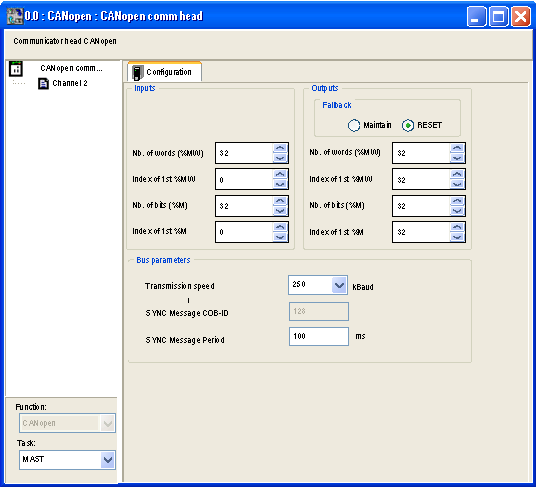Decrease Outputs Nb. of words (%MW)

pyautogui.click(x=457, y=158)
